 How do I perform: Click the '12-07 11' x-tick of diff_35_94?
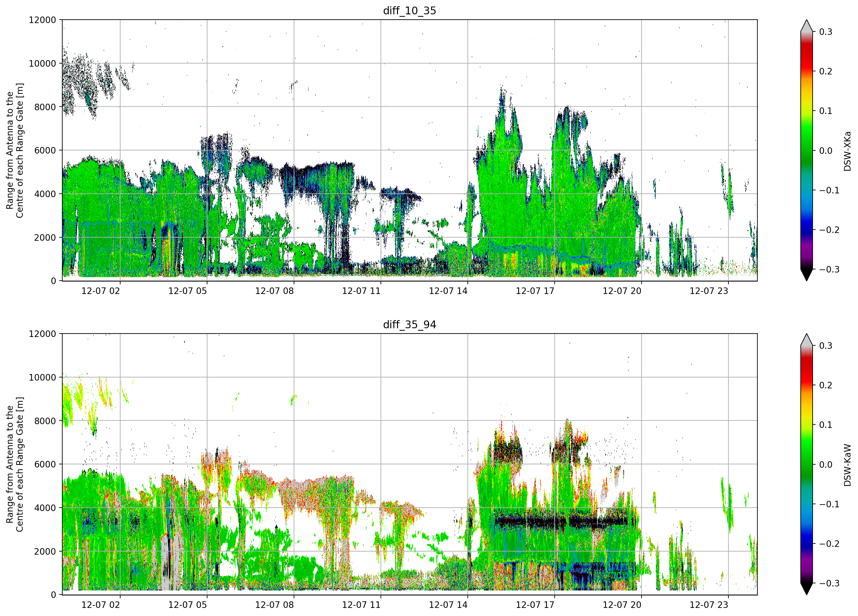(x=361, y=605)
